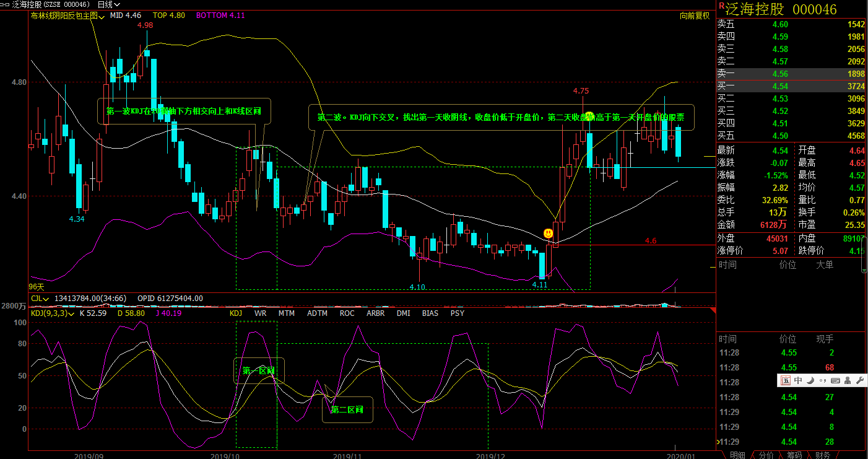
Task: Open IME settings wrench icon
Action: pyautogui.click(x=859, y=380)
